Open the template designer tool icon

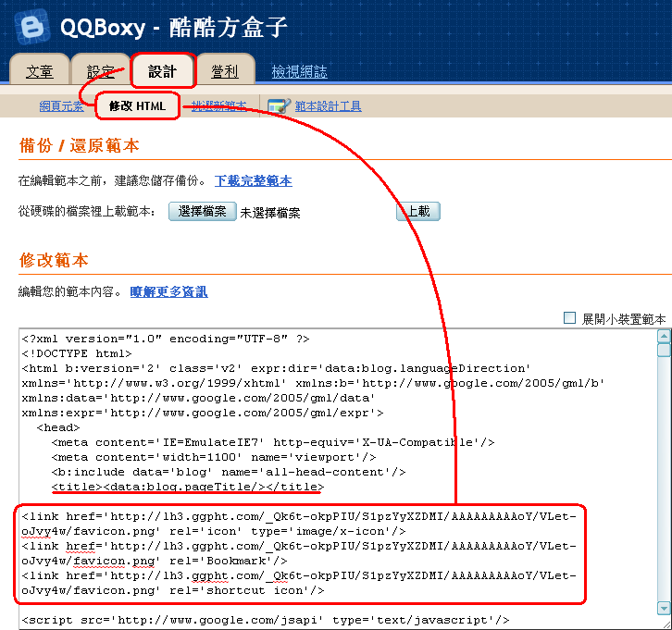279,105
